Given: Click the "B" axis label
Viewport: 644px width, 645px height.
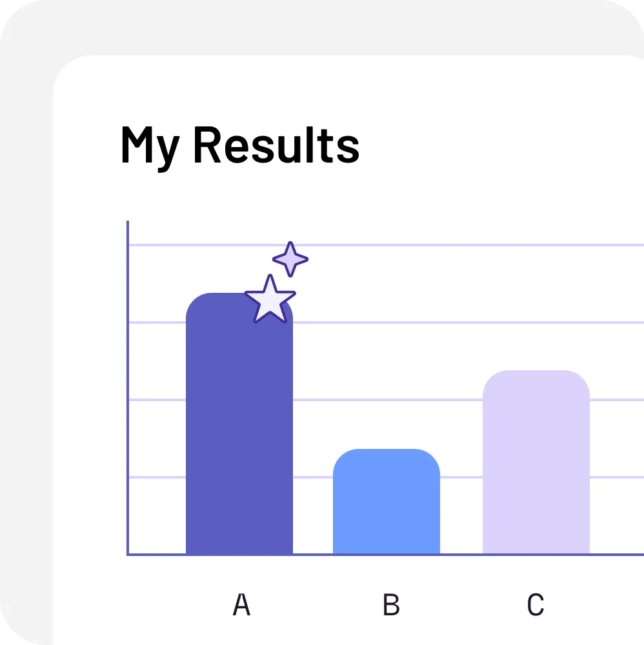Looking at the screenshot, I should click(x=391, y=604).
